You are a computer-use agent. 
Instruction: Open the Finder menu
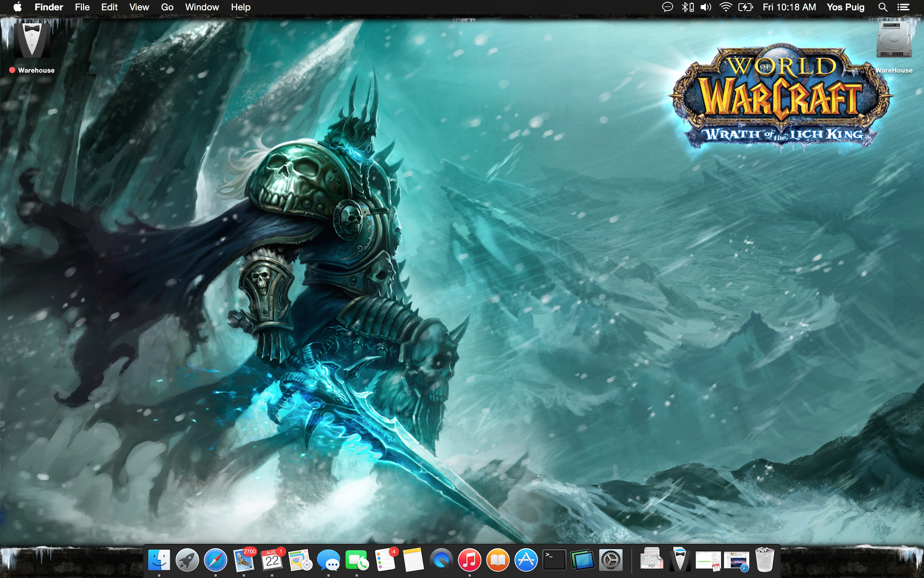click(x=49, y=7)
